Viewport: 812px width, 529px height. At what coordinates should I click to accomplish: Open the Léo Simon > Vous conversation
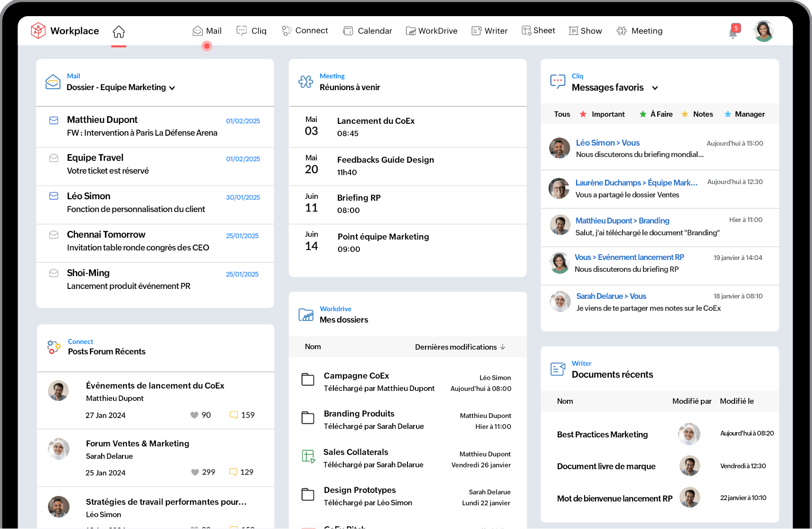[660, 148]
